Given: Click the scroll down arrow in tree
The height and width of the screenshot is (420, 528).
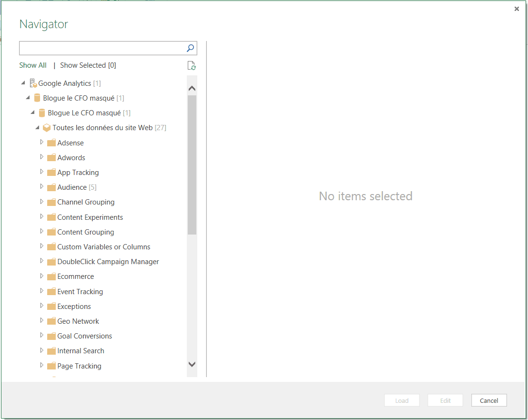Looking at the screenshot, I should [x=192, y=364].
